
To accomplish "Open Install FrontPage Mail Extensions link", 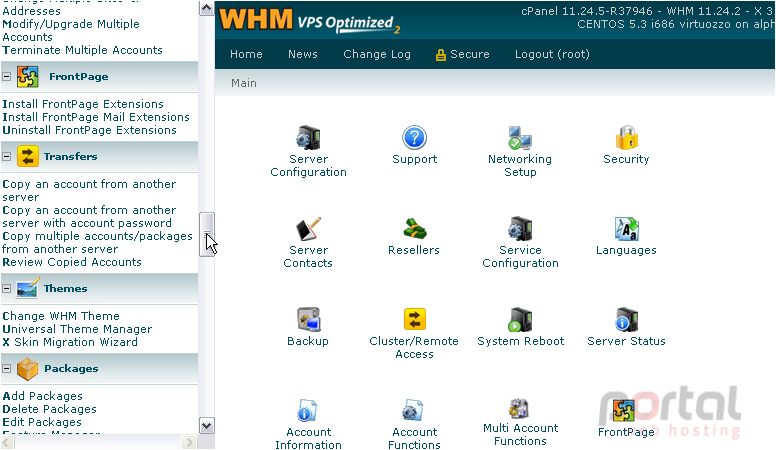I will pos(96,117).
